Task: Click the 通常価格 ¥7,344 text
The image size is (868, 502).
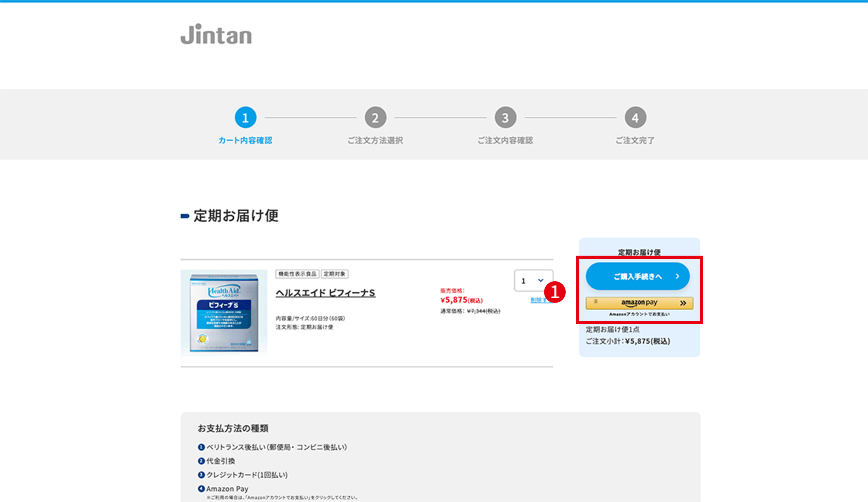Action: click(470, 311)
